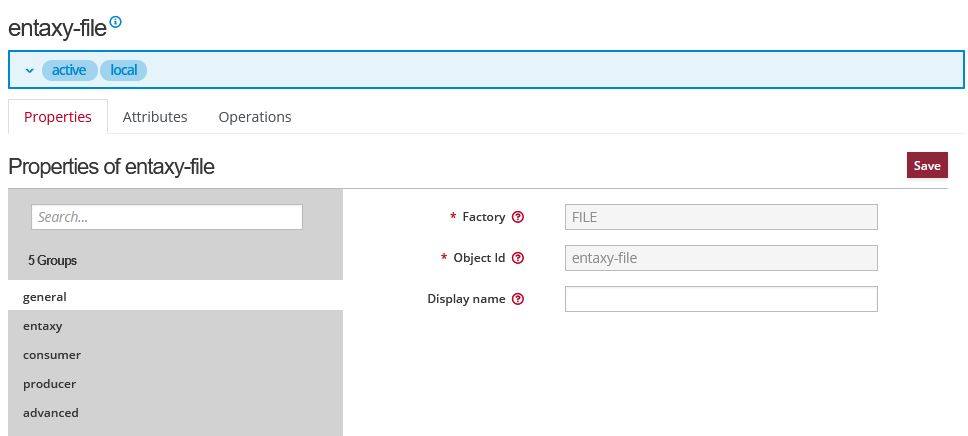The image size is (968, 436).
Task: Click the info icon beside entaxy-file title
Action: click(x=115, y=21)
